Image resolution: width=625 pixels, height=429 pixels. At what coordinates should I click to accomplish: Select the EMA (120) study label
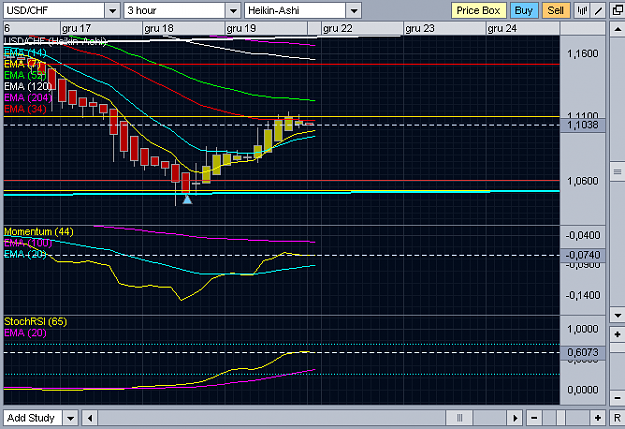tap(28, 86)
